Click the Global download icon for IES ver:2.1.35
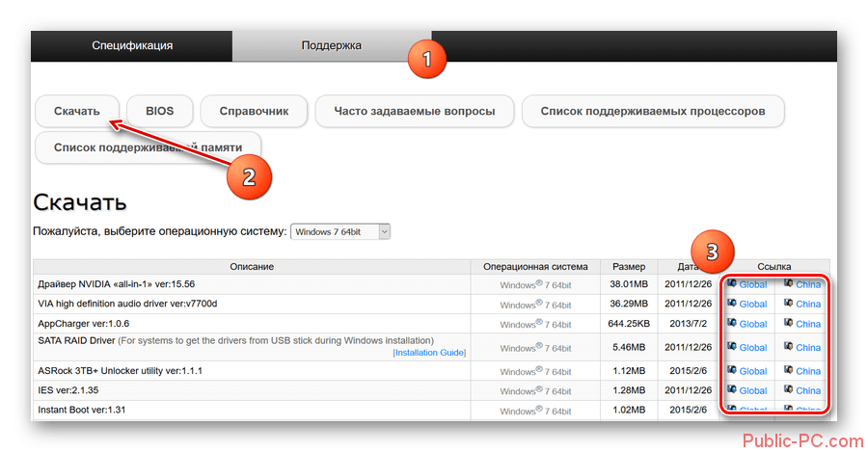The width and height of the screenshot is (868, 452). tap(732, 389)
